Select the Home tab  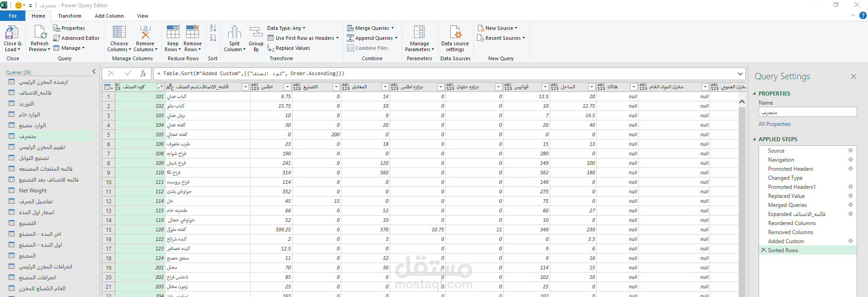click(x=38, y=16)
